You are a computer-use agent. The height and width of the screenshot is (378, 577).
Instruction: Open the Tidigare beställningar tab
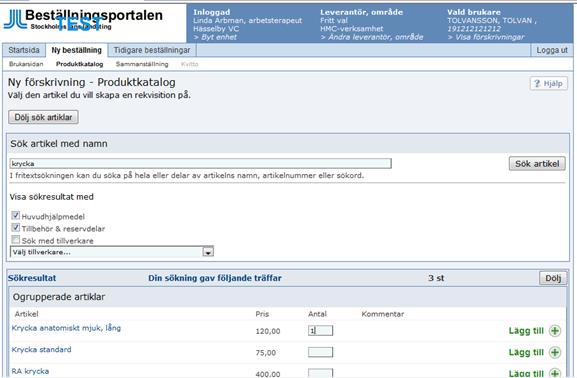point(152,50)
